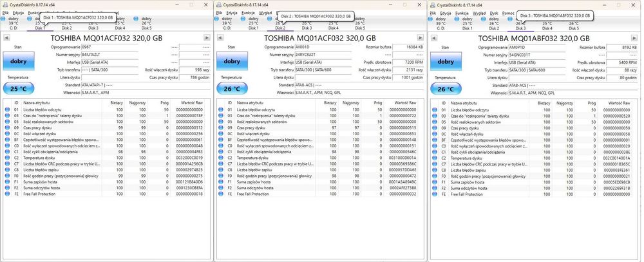This screenshot has width=644, height=262.
Task: Click raw value 000121B840D6
Action: [x=189, y=182]
